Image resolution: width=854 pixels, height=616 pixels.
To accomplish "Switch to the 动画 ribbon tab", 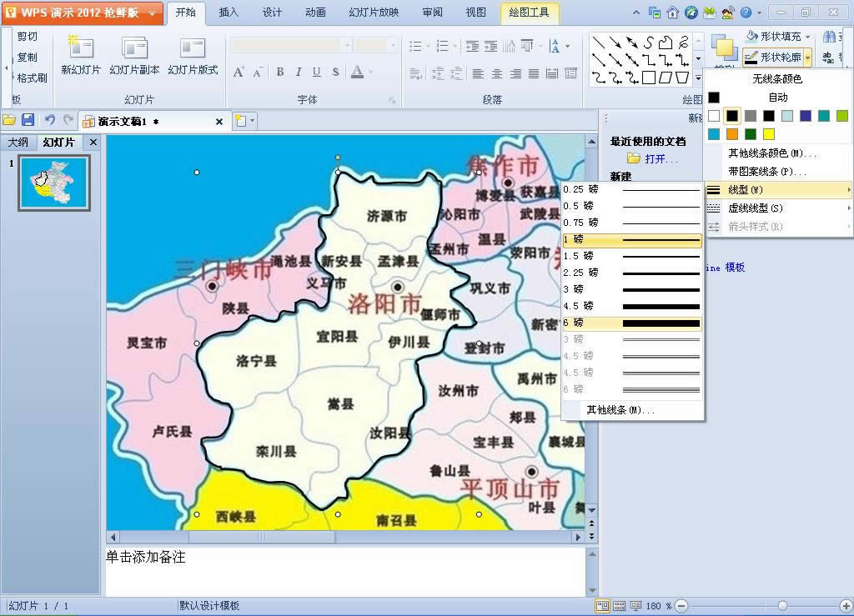I will click(x=314, y=13).
